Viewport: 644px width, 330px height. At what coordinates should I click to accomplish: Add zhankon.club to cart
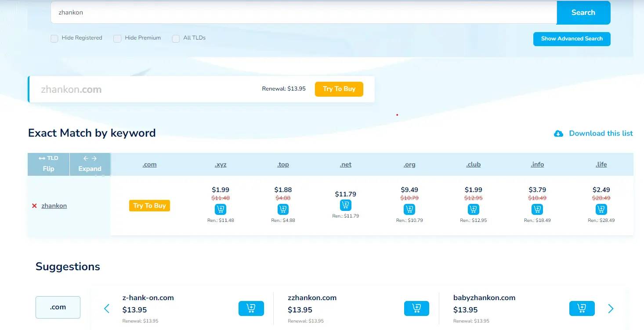tap(473, 210)
